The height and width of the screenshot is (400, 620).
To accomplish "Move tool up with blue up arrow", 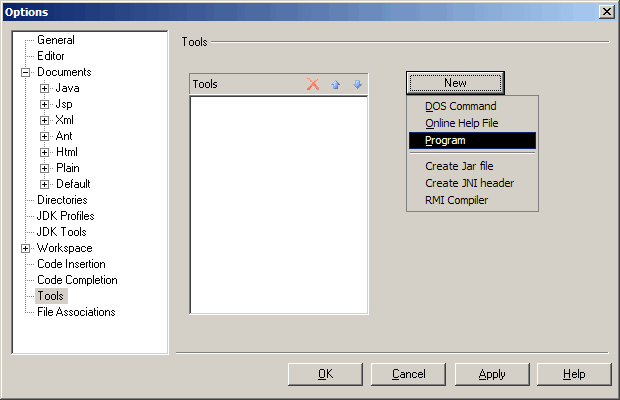I will coord(335,84).
